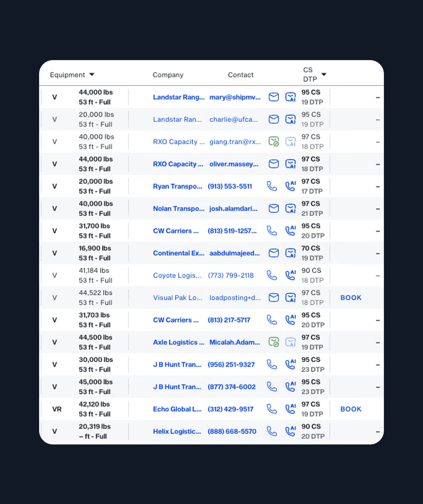Viewport: 423px width, 504px height.
Task: Book the Echo Global L load
Action: click(x=351, y=409)
